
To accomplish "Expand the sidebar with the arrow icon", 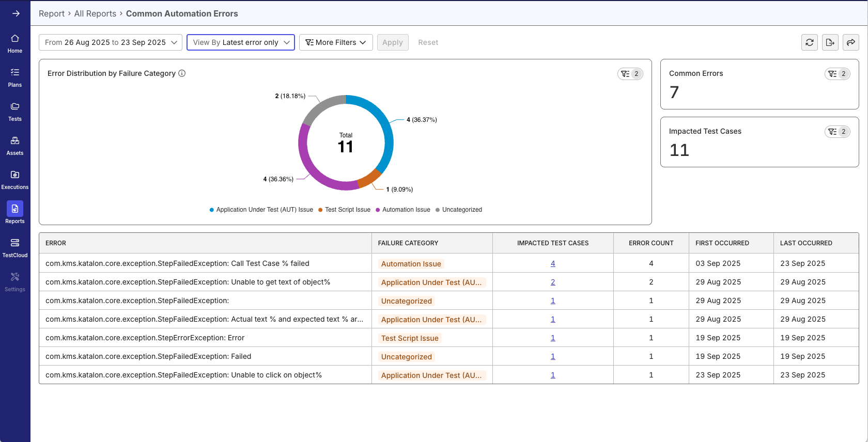I will click(16, 13).
